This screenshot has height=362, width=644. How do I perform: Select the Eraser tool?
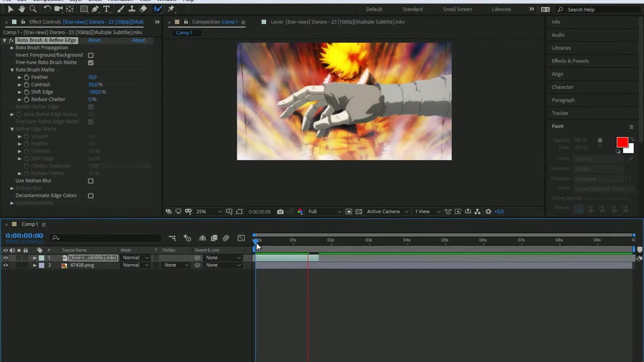143,9
